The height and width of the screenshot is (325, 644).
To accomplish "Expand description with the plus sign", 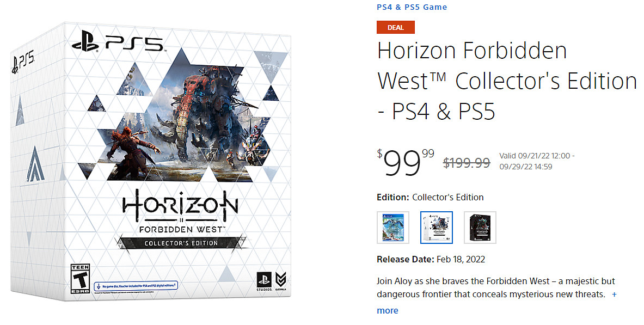I will pos(614,295).
